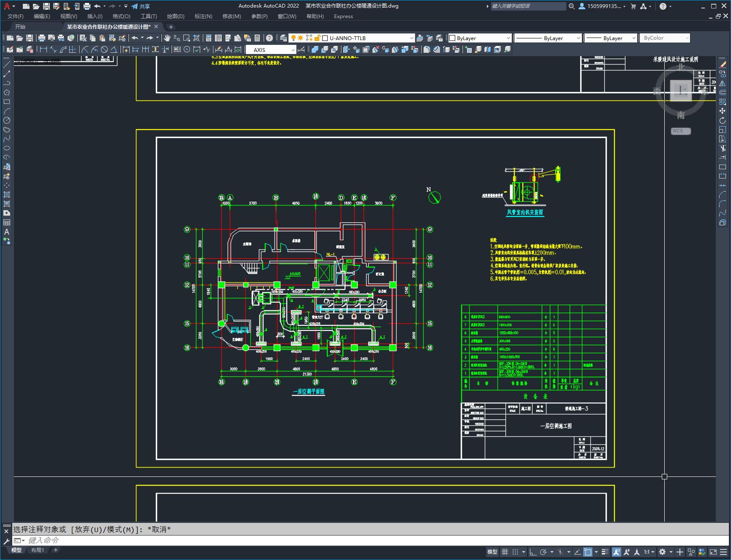Open the Autodesk App Store cart icon

(x=633, y=6)
